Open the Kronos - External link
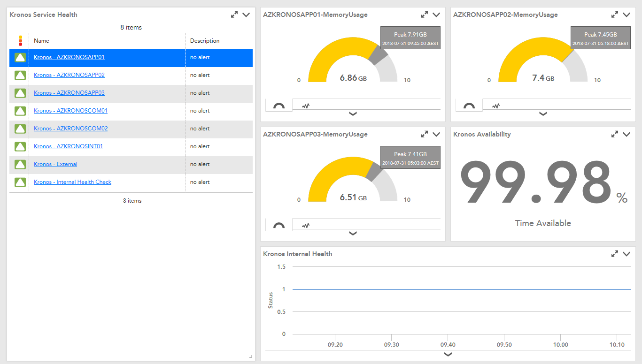The height and width of the screenshot is (364, 642). pos(55,164)
